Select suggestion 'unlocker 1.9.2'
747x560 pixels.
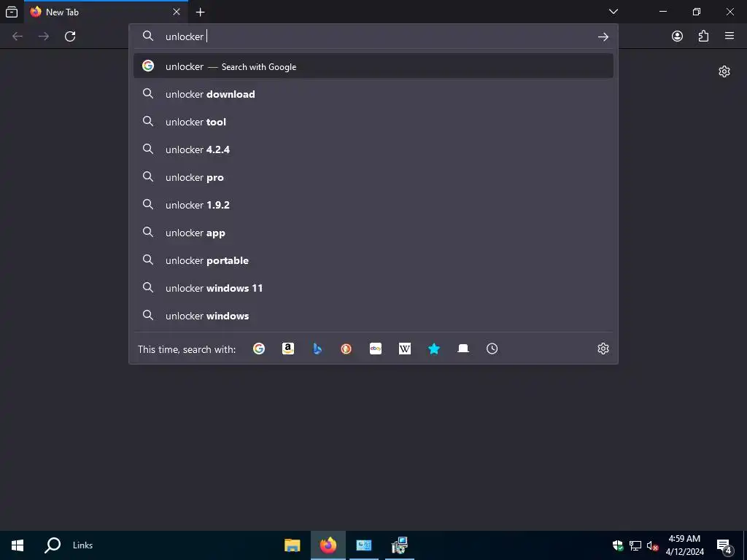click(373, 205)
